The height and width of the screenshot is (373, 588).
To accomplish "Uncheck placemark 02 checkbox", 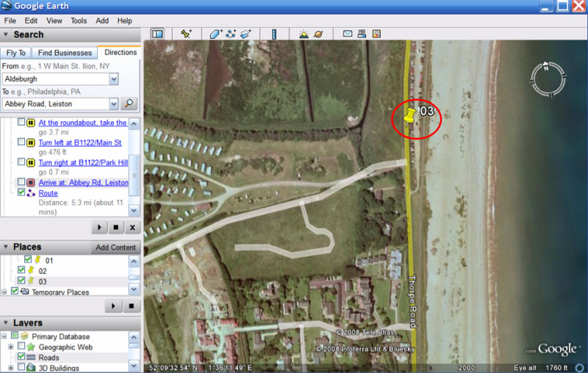I will 21,269.
